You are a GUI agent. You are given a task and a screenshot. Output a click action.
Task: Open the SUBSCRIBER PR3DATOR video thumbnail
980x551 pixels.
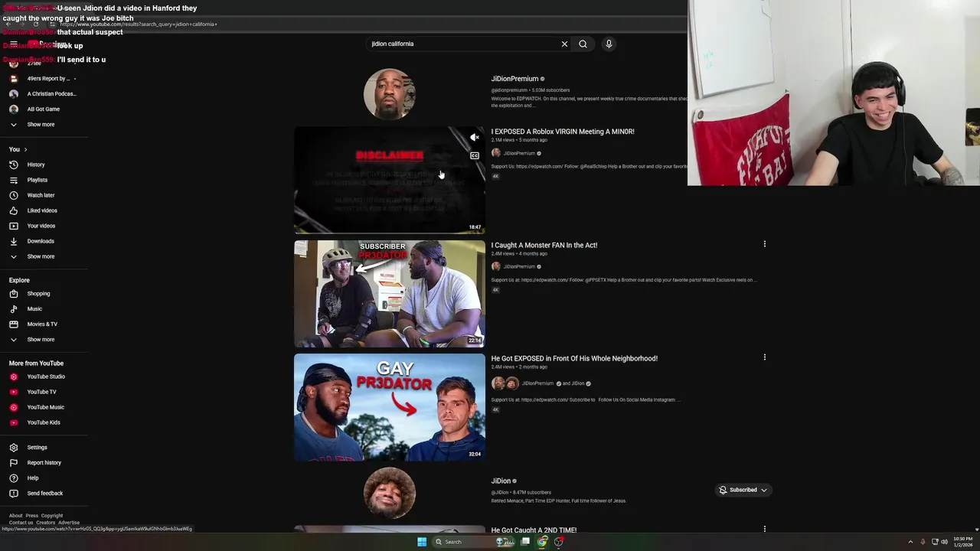click(390, 294)
